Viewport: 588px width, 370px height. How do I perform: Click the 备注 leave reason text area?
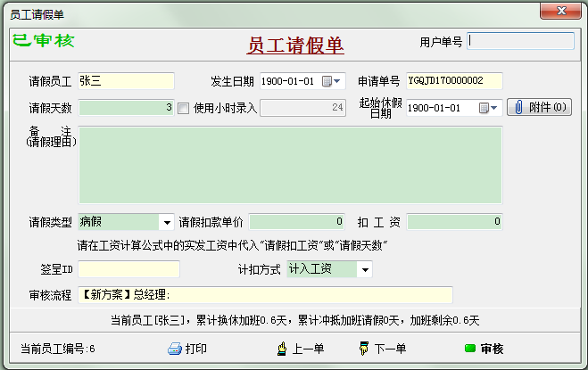pos(290,164)
